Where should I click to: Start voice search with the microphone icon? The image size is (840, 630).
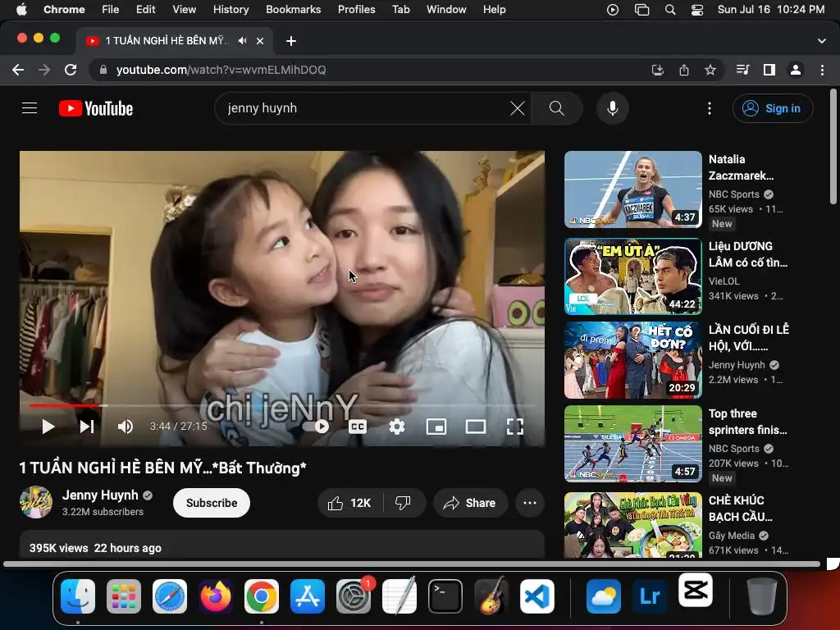612,108
